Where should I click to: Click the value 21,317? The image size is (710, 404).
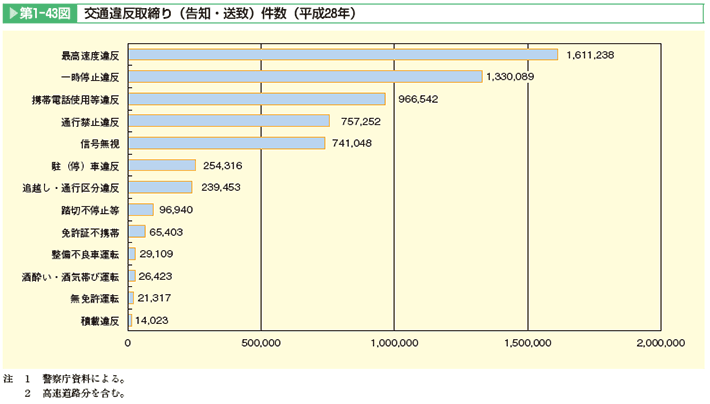pos(154,298)
